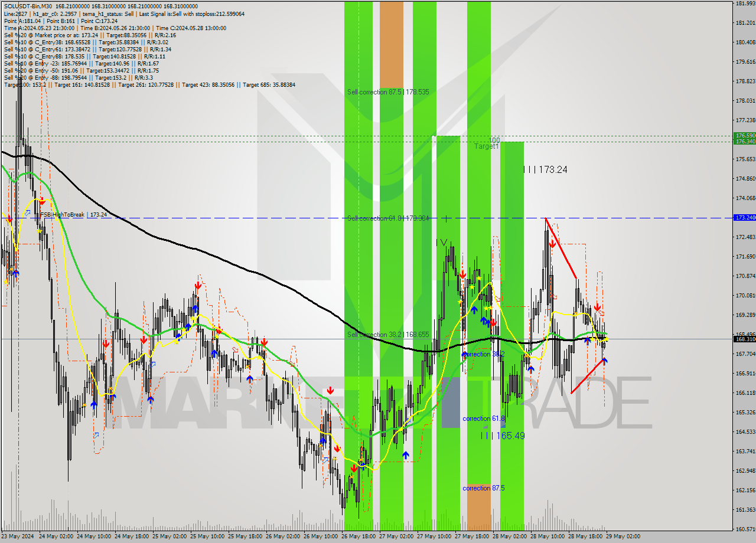
Task: Select the '28 May 18:00' time axis label
Action: tap(586, 537)
